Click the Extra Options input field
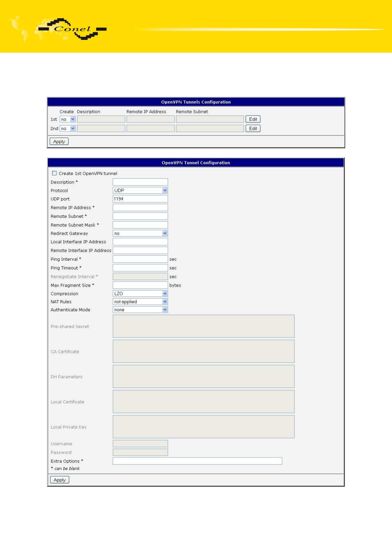This screenshot has width=392, height=555. (197, 461)
